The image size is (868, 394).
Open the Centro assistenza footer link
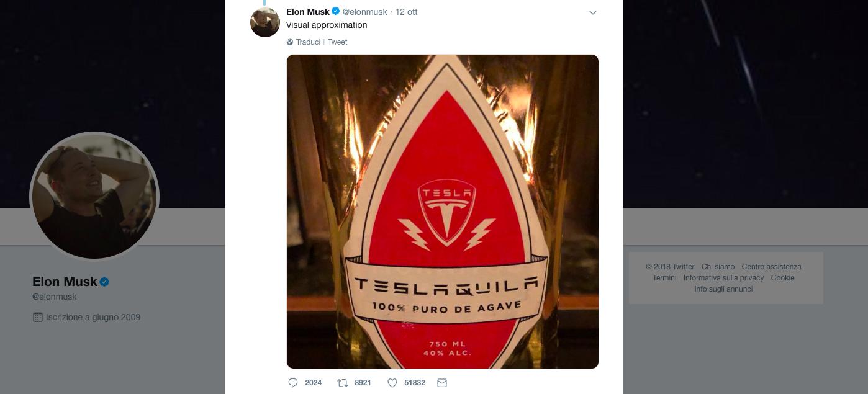click(771, 267)
